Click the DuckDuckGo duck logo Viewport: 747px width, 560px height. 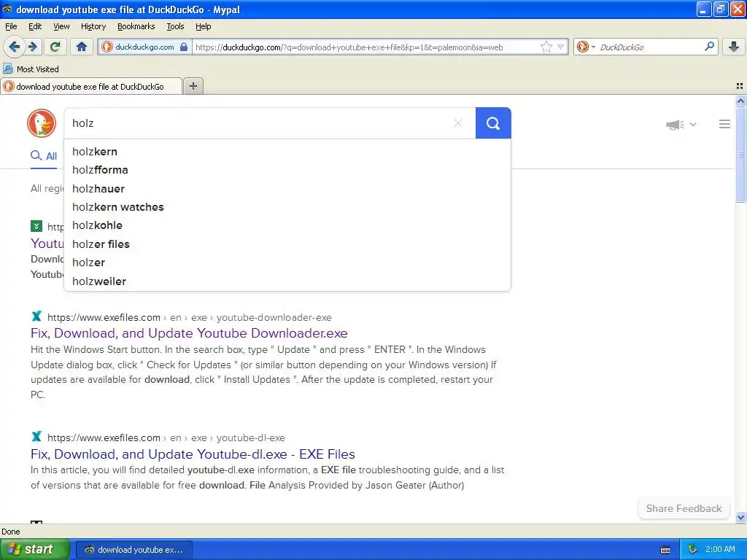coord(42,123)
